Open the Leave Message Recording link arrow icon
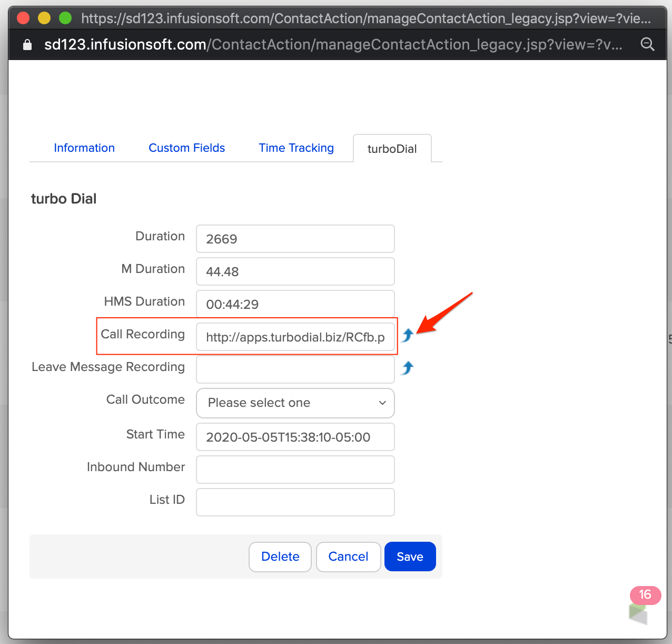This screenshot has height=644, width=672. click(x=407, y=368)
